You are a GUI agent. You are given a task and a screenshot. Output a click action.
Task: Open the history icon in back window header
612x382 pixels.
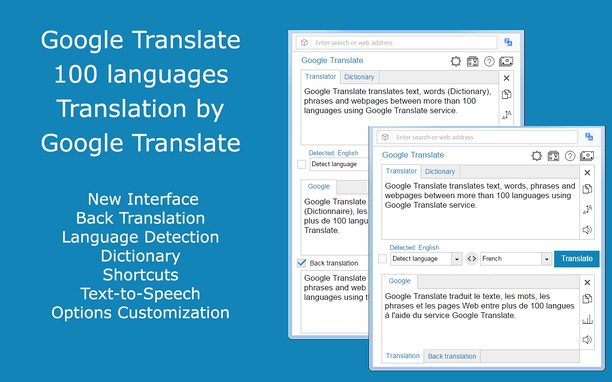coord(472,61)
